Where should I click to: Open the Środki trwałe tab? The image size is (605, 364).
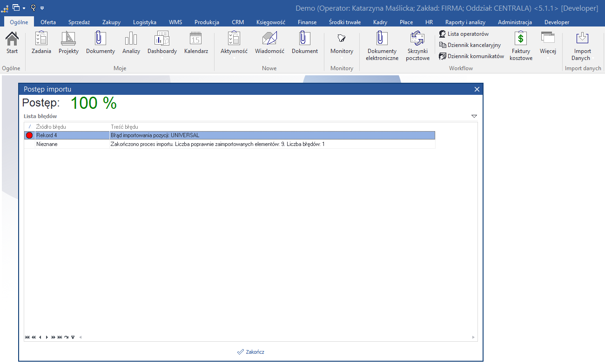tap(345, 22)
